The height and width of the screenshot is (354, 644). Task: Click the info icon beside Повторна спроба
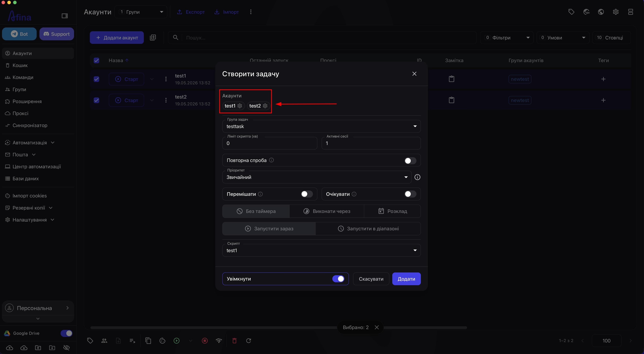tap(272, 160)
